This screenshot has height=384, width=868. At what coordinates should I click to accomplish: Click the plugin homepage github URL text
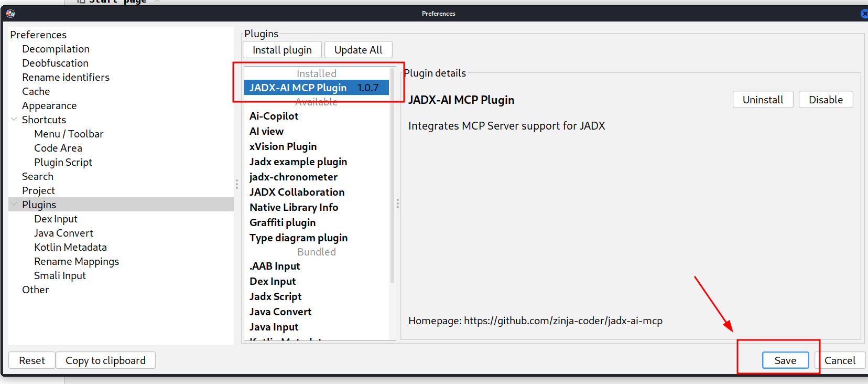(x=563, y=321)
